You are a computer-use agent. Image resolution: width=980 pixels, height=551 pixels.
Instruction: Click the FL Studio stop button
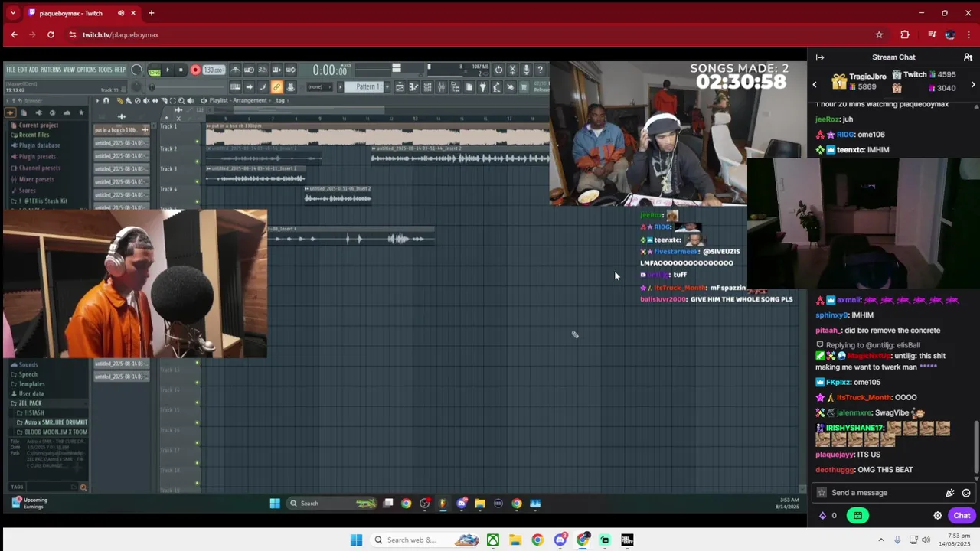(x=181, y=70)
